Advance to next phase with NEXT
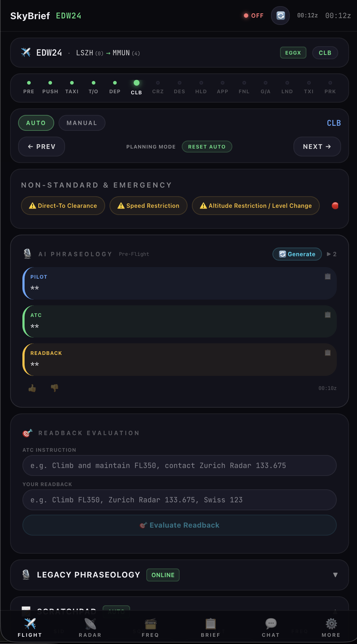This screenshot has height=644, width=357. click(317, 147)
